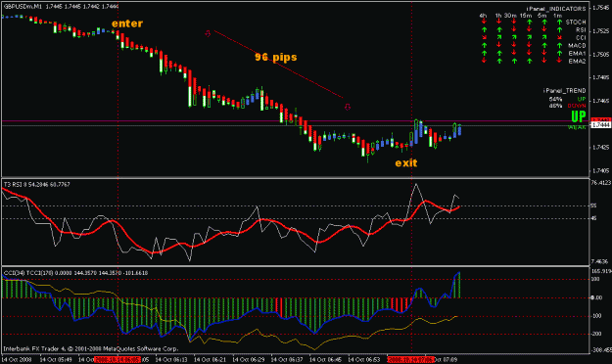Select the RSI 30m down arrow
The image size is (612, 364).
coord(514,29)
